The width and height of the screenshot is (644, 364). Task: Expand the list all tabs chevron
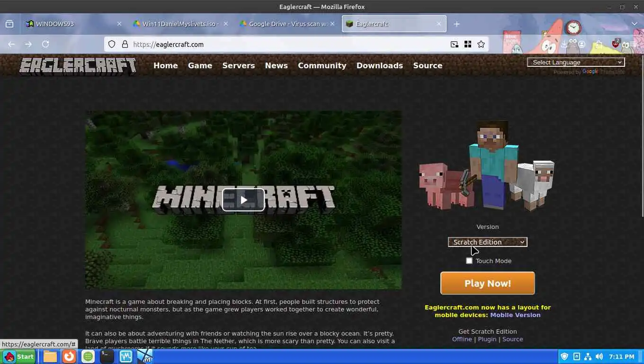point(635,24)
